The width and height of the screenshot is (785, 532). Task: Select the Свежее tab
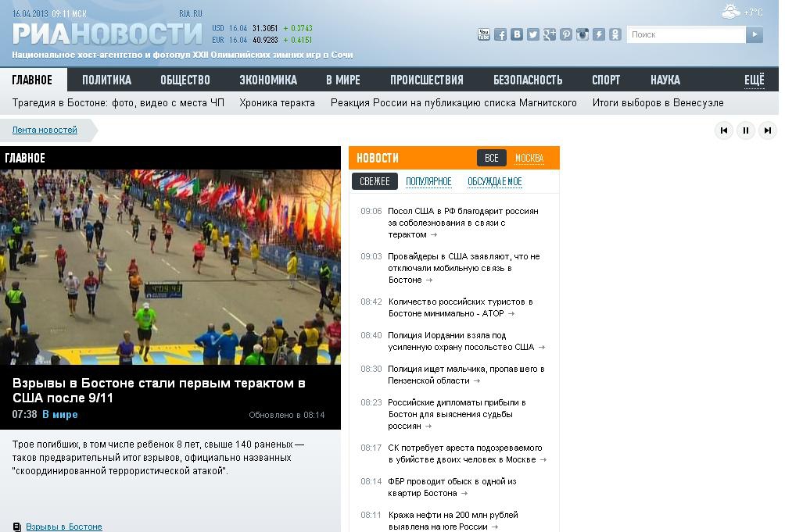(375, 181)
